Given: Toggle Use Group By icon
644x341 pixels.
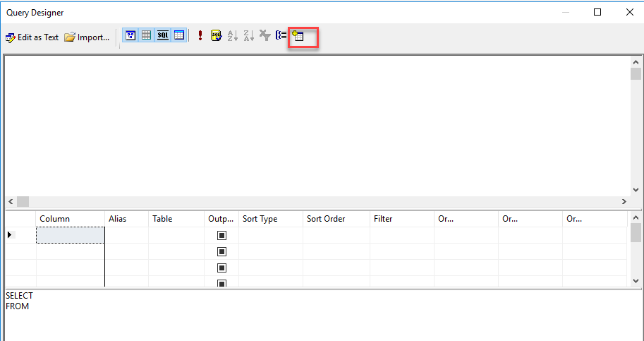Looking at the screenshot, I should pyautogui.click(x=281, y=36).
